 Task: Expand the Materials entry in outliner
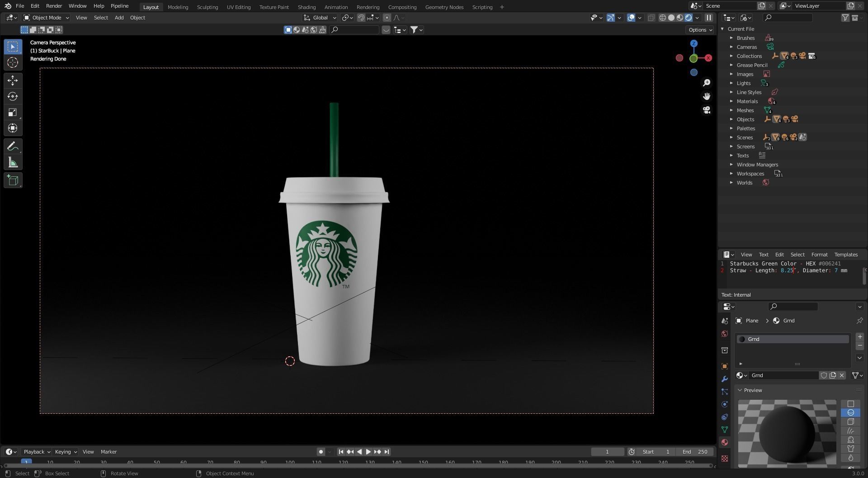click(731, 101)
